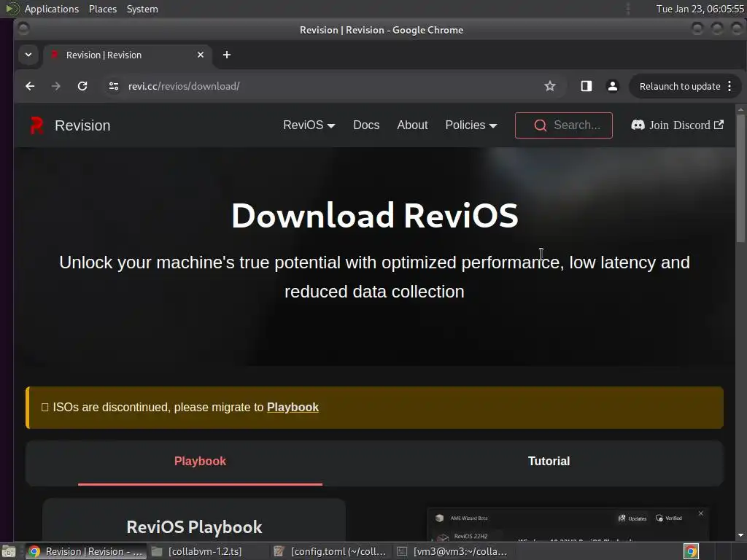Image resolution: width=747 pixels, height=560 pixels.
Task: Click the clock showing Tue Jan 23
Action: click(x=700, y=9)
